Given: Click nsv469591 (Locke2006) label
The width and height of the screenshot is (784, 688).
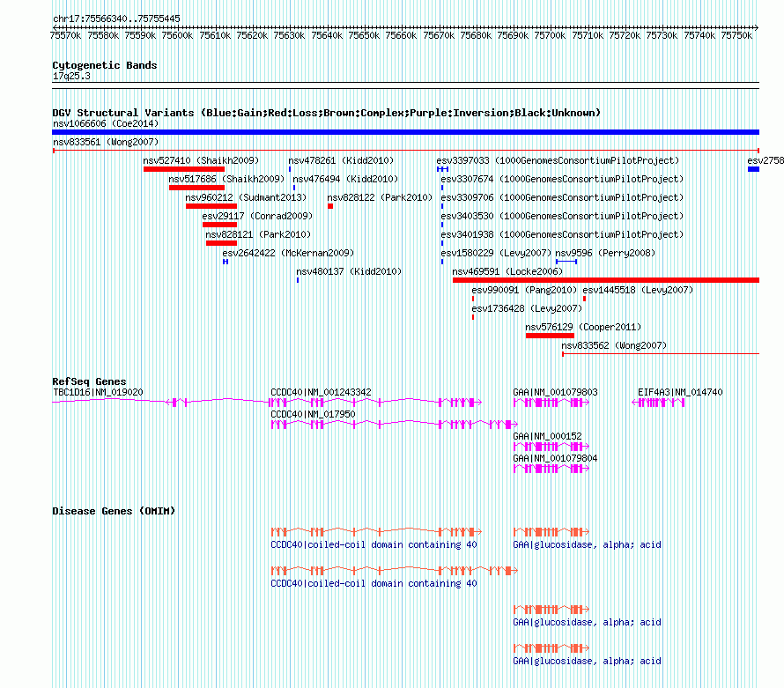Looking at the screenshot, I should tap(507, 271).
